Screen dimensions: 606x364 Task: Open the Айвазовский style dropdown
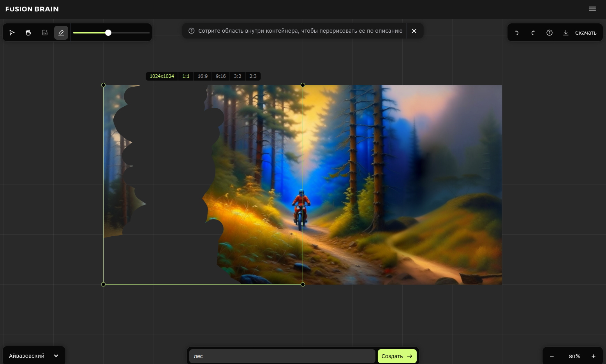(x=34, y=356)
